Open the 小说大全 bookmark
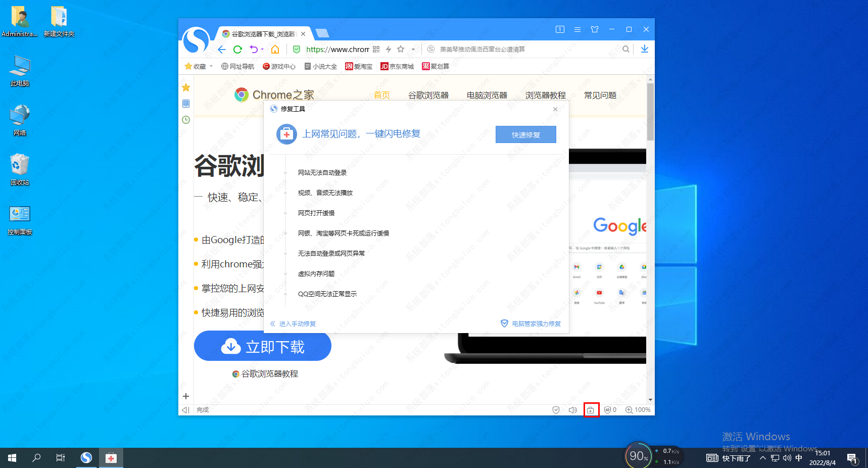Screen dimensions: 868x468 pos(321,66)
